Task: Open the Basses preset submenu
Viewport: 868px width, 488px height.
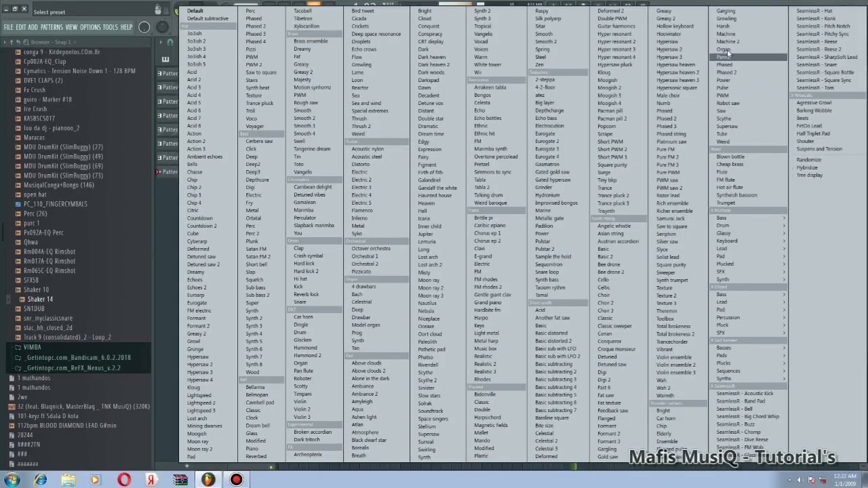Action: (x=749, y=348)
